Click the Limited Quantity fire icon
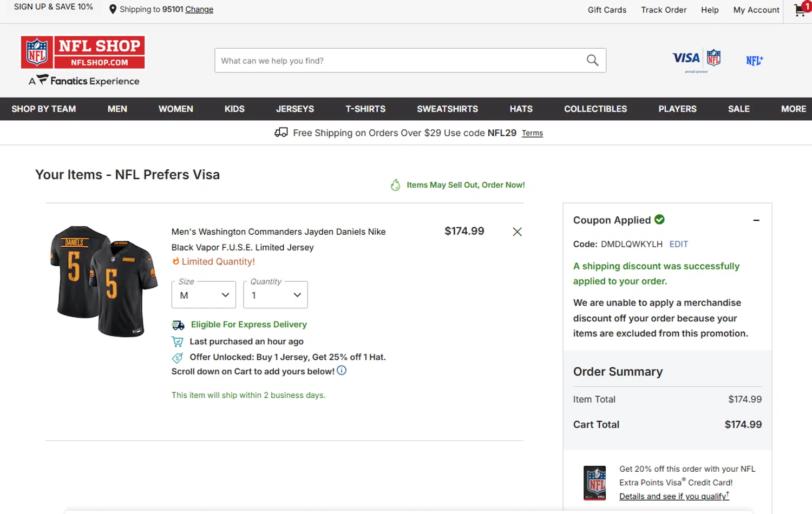 tap(175, 261)
